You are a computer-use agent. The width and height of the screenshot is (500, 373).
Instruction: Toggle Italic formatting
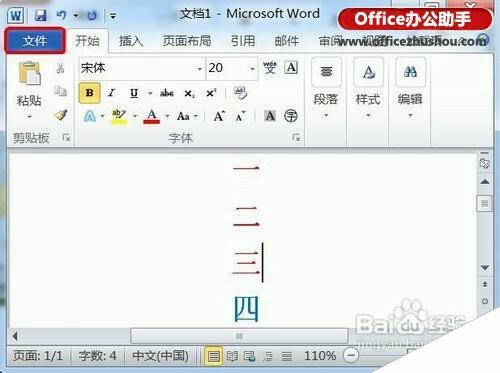111,93
